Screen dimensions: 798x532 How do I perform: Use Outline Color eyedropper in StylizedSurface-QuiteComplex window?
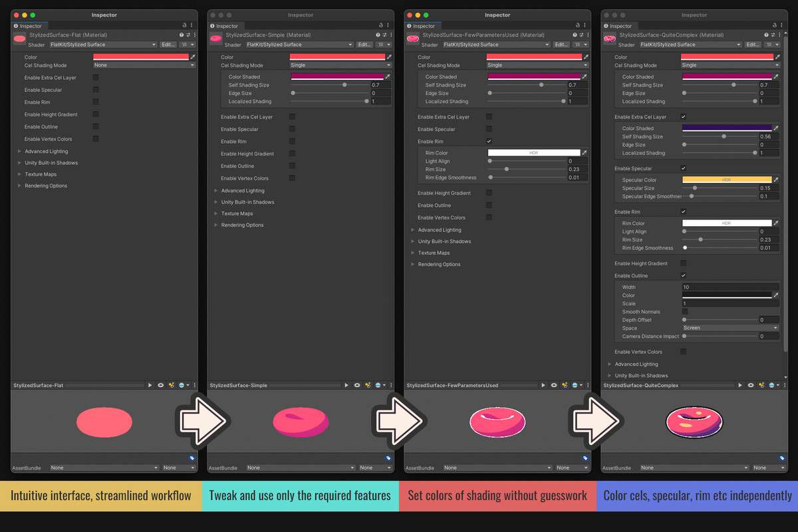tap(775, 295)
